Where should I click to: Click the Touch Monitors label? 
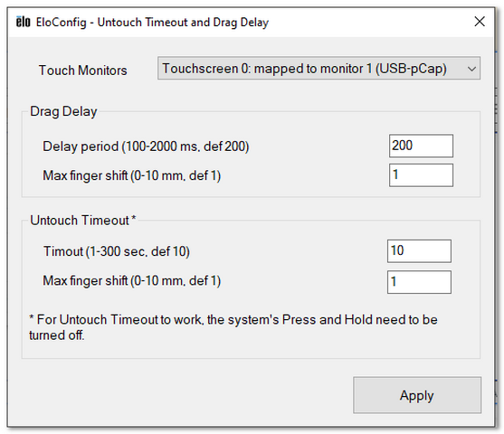click(83, 71)
